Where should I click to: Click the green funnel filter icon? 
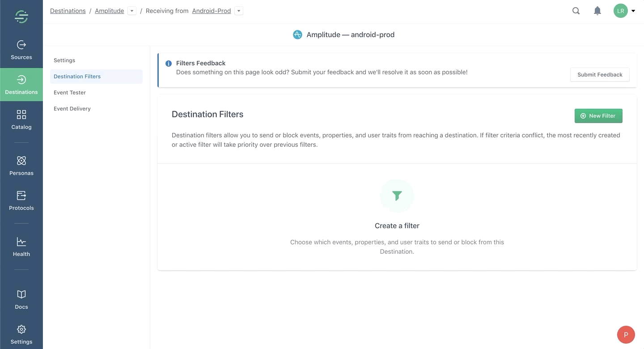(397, 196)
